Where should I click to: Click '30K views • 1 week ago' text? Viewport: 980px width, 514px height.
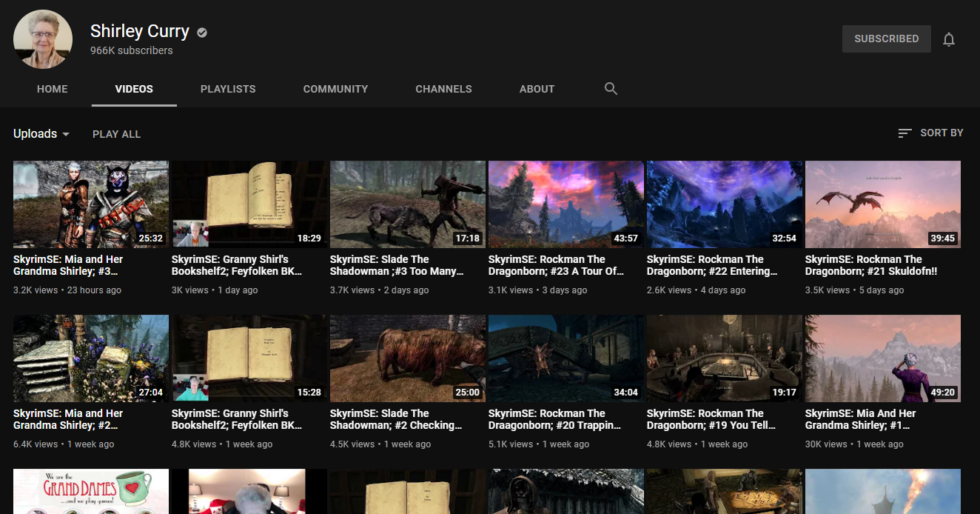pyautogui.click(x=854, y=444)
